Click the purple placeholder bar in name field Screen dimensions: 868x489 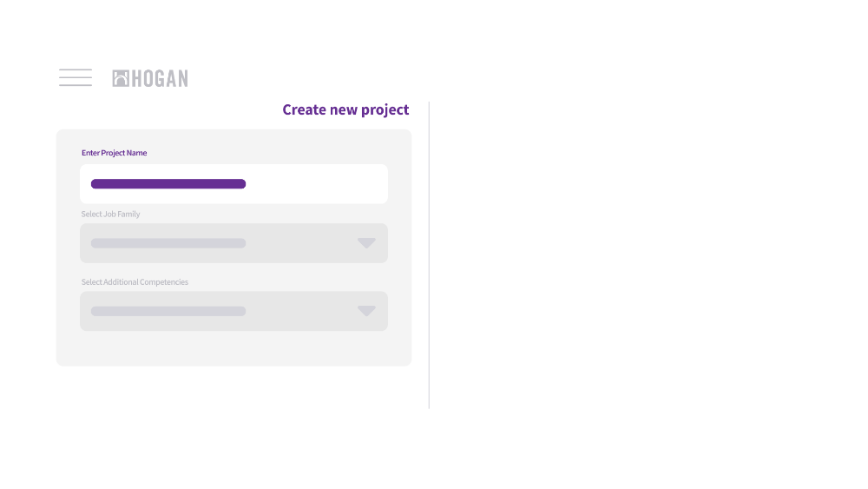click(x=168, y=184)
